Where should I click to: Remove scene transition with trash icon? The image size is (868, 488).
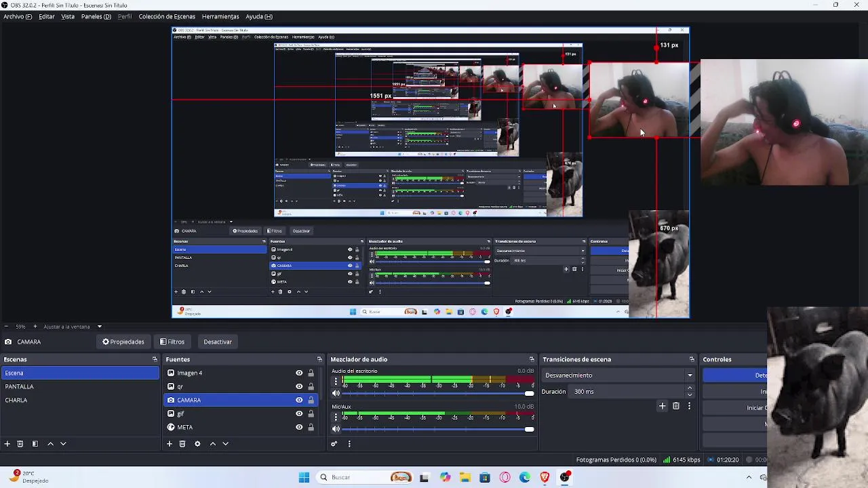point(676,406)
